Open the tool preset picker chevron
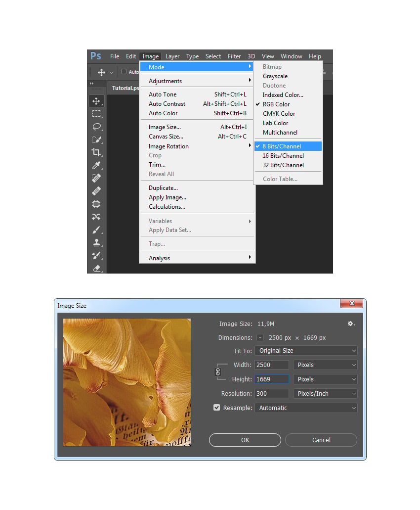This screenshot has height=510, width=420. 111,73
